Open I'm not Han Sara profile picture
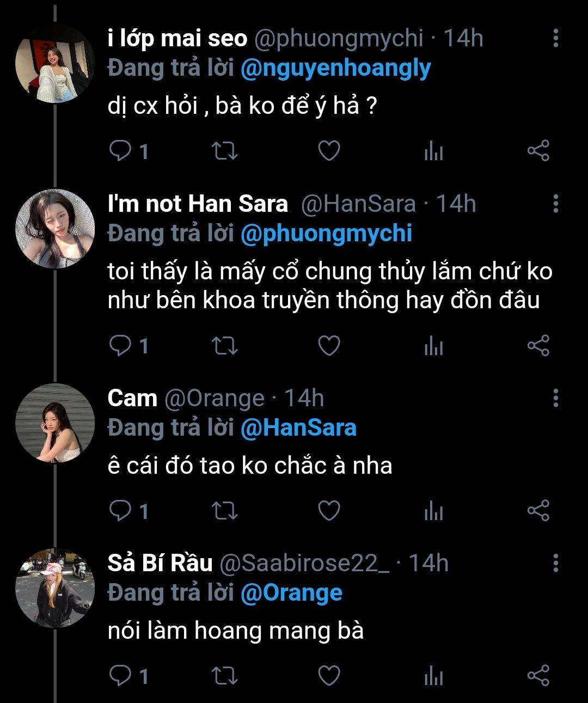This screenshot has width=588, height=703. [55, 229]
